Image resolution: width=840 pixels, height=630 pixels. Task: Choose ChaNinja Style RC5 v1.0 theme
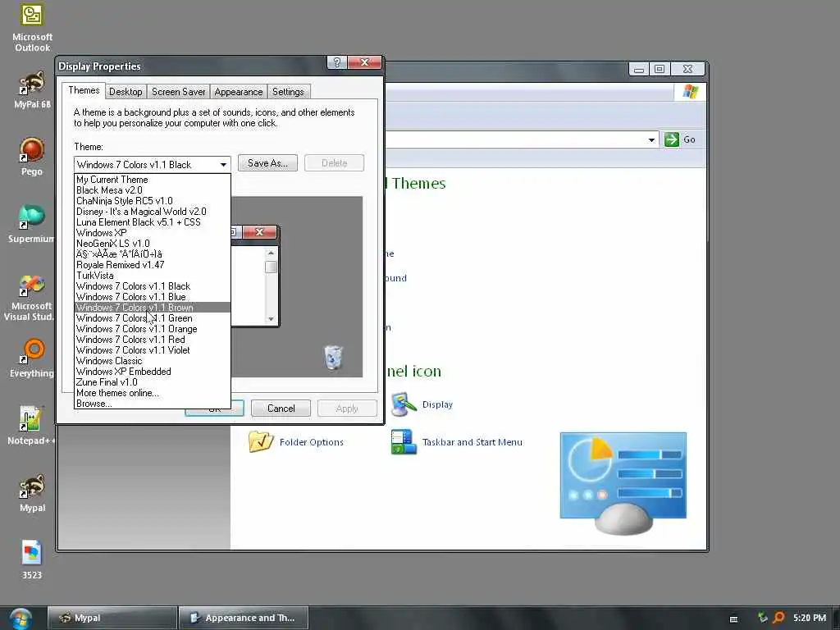(x=153, y=201)
